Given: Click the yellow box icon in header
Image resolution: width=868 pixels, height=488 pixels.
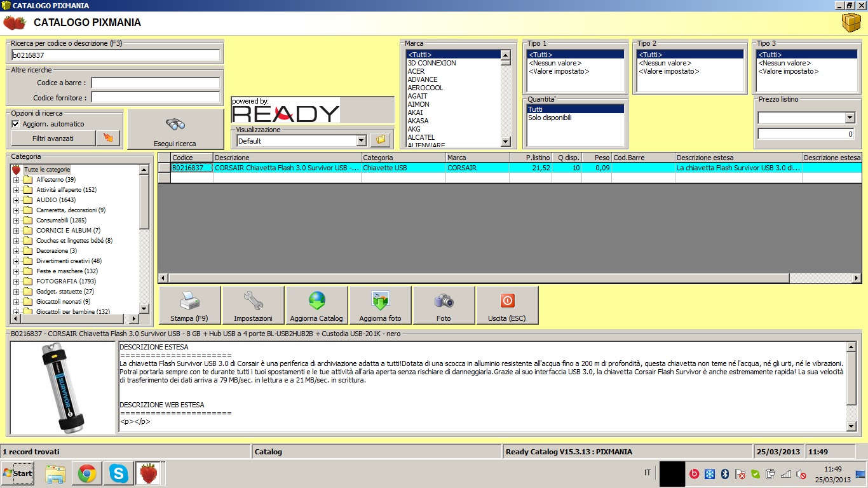Looking at the screenshot, I should click(x=851, y=23).
